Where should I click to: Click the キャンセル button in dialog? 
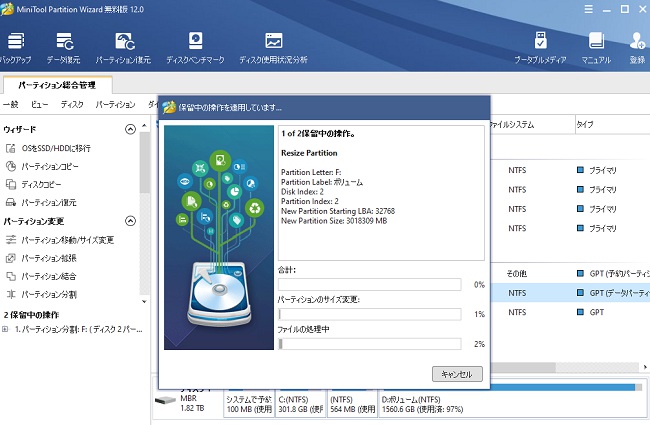pos(457,374)
